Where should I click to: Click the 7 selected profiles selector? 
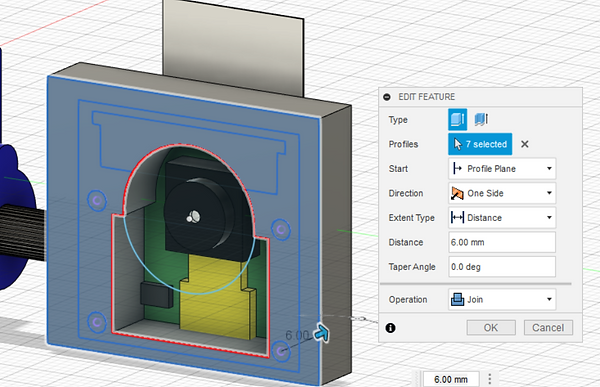480,144
